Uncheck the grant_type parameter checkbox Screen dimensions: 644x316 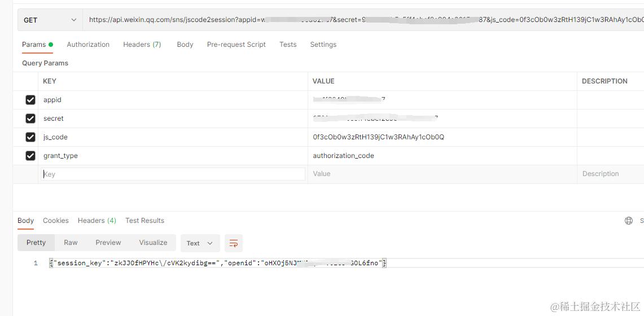[30, 156]
